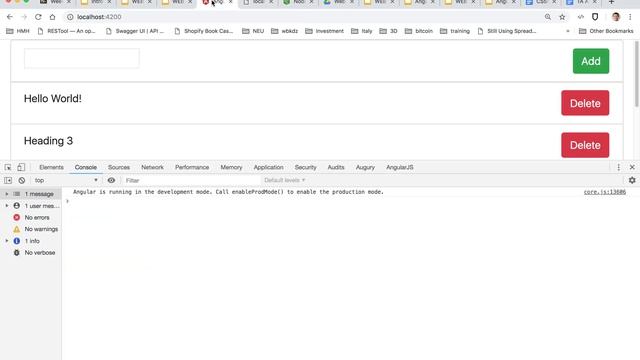Click the inspect element picker icon
The height and width of the screenshot is (360, 640).
pyautogui.click(x=8, y=167)
